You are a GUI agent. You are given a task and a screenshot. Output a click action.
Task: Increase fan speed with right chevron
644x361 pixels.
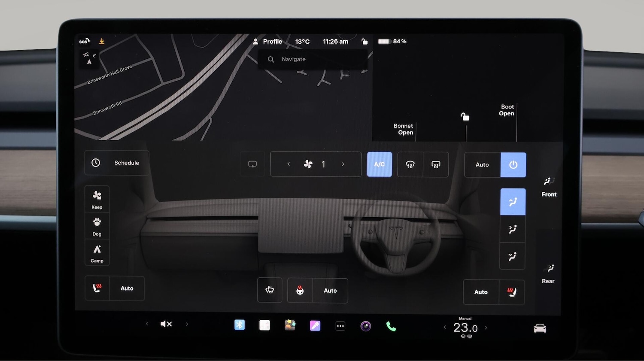(x=343, y=164)
